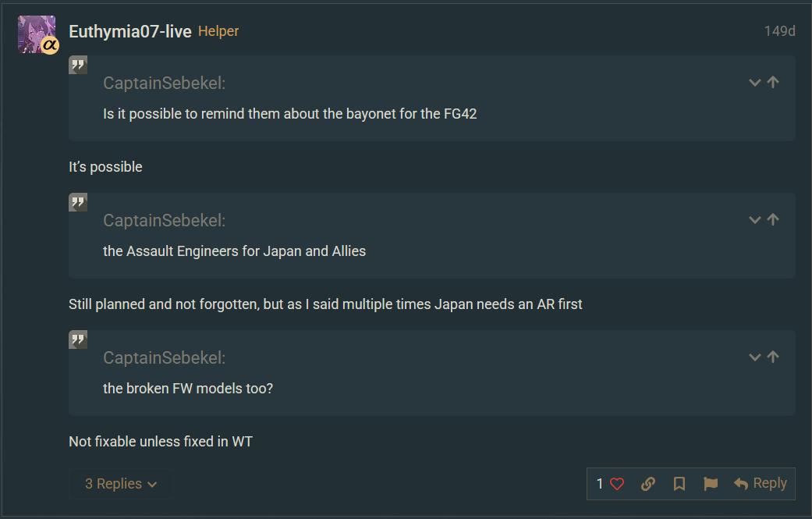
Task: Like the post with the heart icon
Action: 617,484
